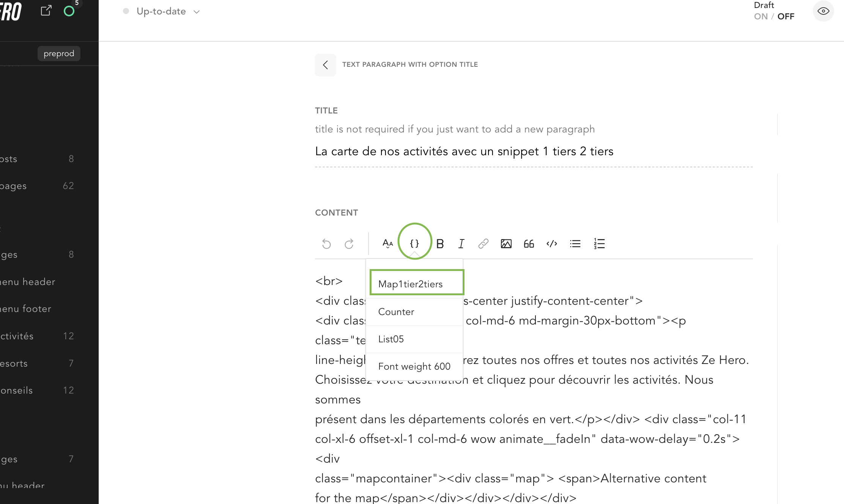Screen dimensions: 844x504
Task: Switch Draft mode ON
Action: tap(761, 16)
